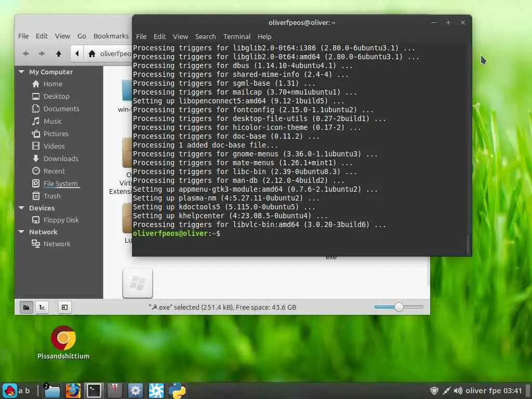
Task: Open file manager Go menu
Action: [82, 36]
